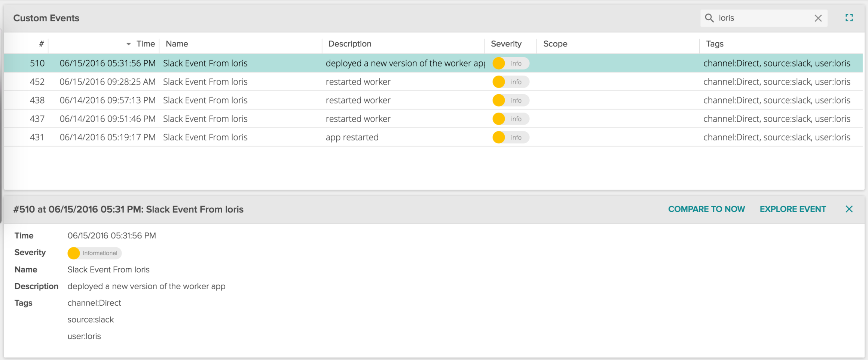The width and height of the screenshot is (868, 360).
Task: Click timestamp 06/14/2016 09:57:13 PM
Action: click(107, 100)
